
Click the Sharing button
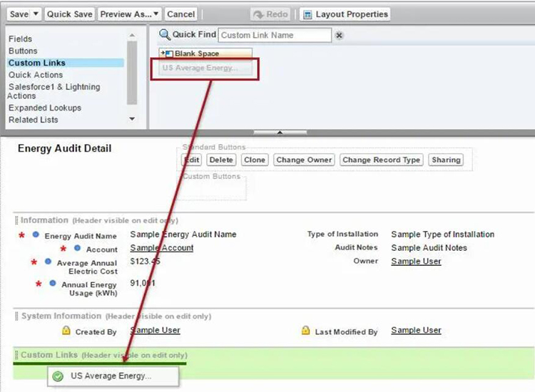pos(446,160)
